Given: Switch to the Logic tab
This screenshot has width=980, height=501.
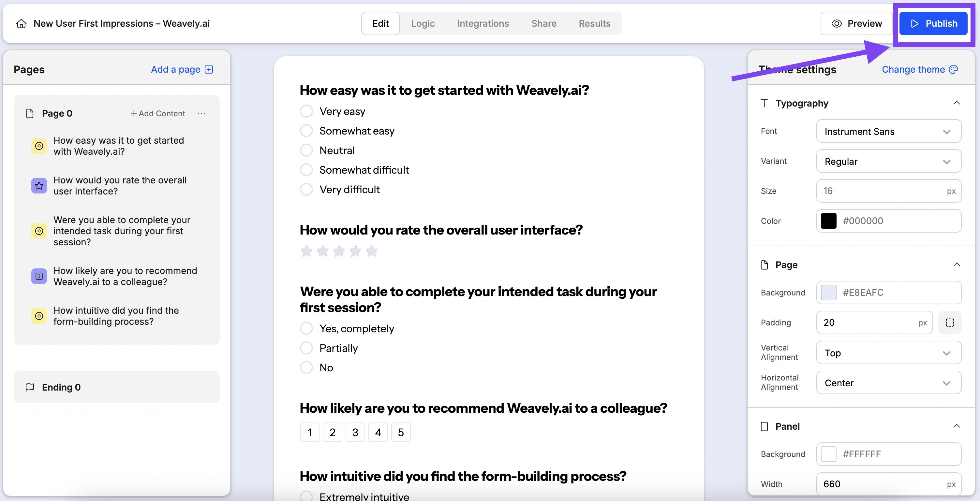Looking at the screenshot, I should [x=422, y=23].
